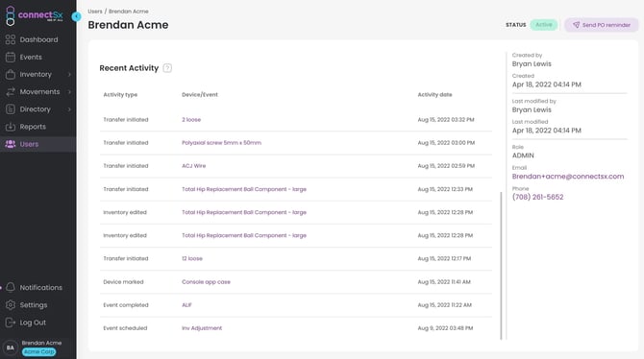Click the Aug 15, 2022 11:22 AM date
Image resolution: width=644 pixels, height=359 pixels.
[444, 305]
